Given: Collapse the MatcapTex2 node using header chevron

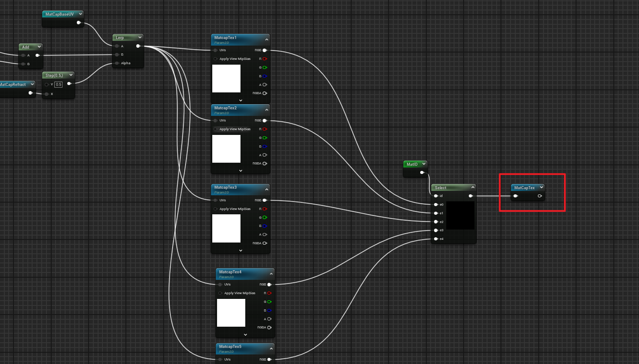Looking at the screenshot, I should [x=267, y=110].
